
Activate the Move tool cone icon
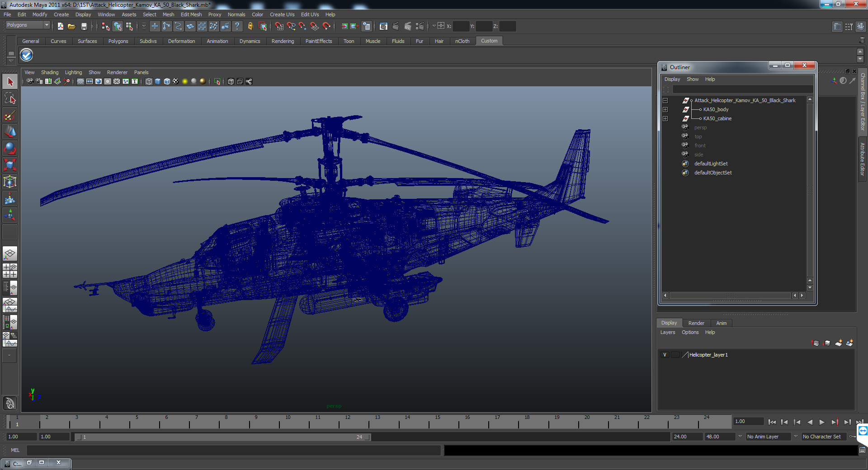click(10, 132)
